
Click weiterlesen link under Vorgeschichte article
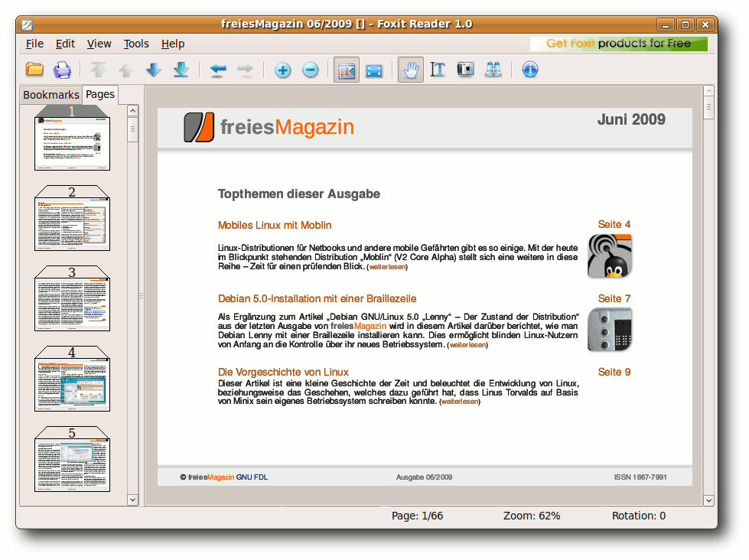(x=460, y=402)
